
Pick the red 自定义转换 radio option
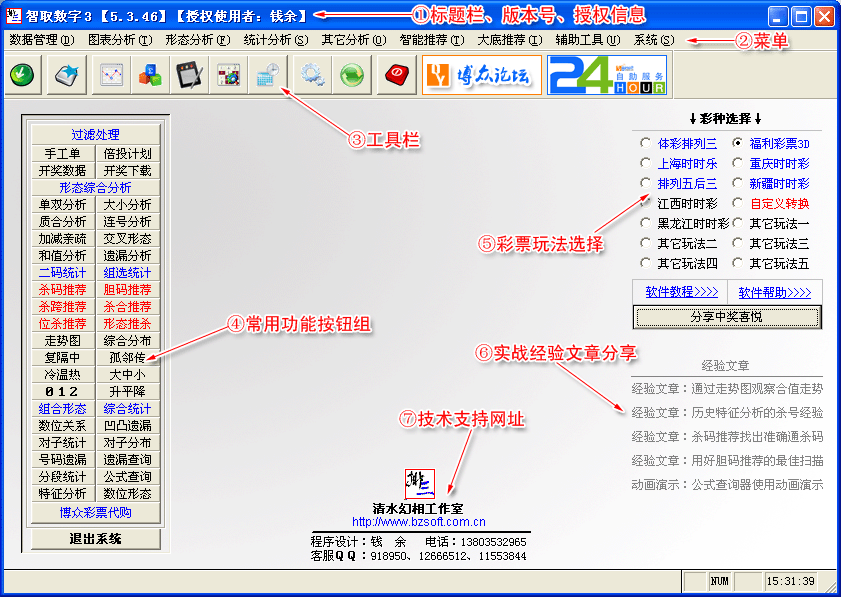(771, 203)
